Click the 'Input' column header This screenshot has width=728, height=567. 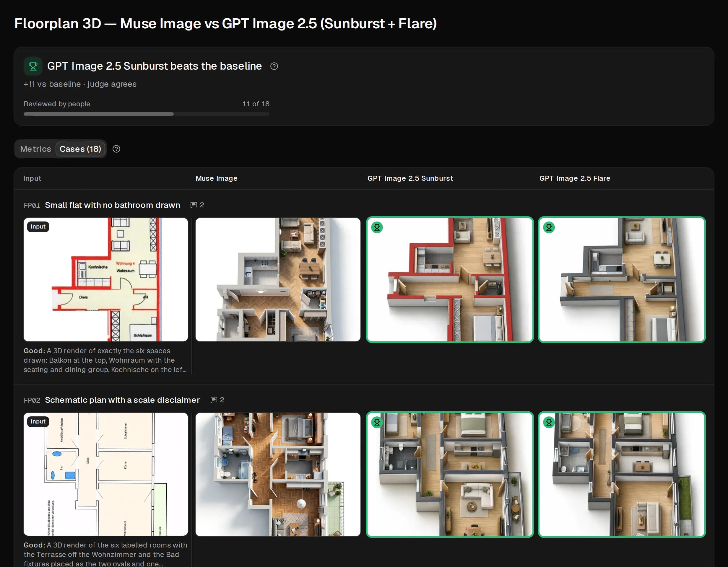[x=32, y=178]
